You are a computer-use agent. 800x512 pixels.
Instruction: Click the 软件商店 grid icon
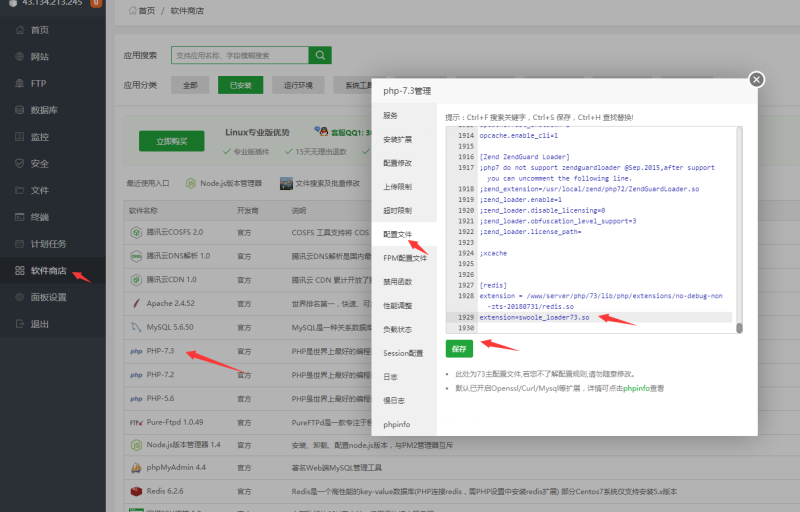[x=19, y=270]
